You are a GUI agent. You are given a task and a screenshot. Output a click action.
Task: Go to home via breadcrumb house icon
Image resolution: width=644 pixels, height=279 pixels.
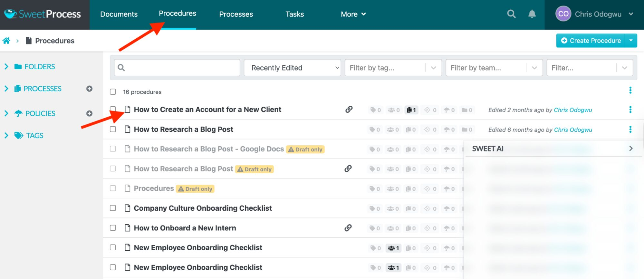pos(6,41)
